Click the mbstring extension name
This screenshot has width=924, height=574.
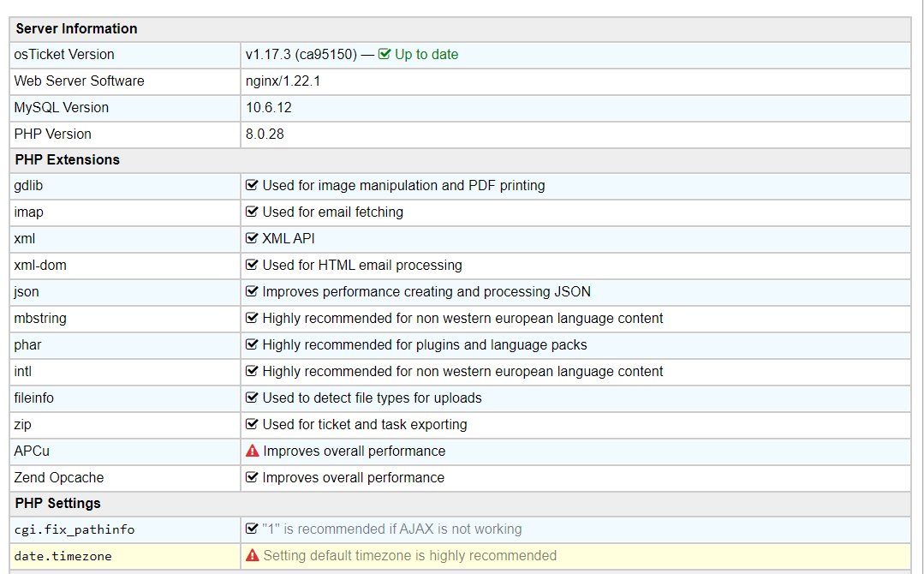40,318
